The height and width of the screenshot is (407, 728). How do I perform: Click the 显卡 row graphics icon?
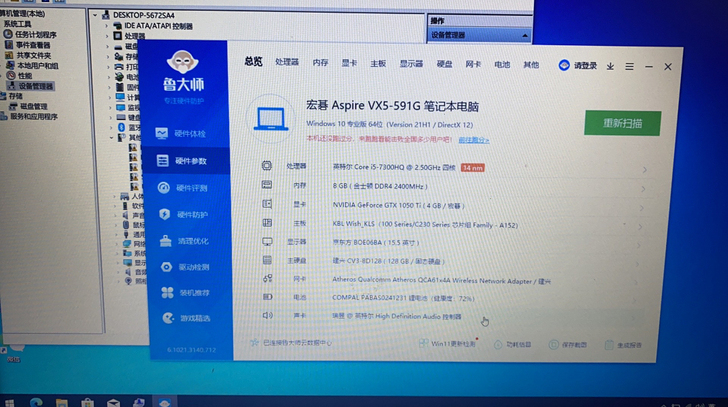tap(267, 204)
